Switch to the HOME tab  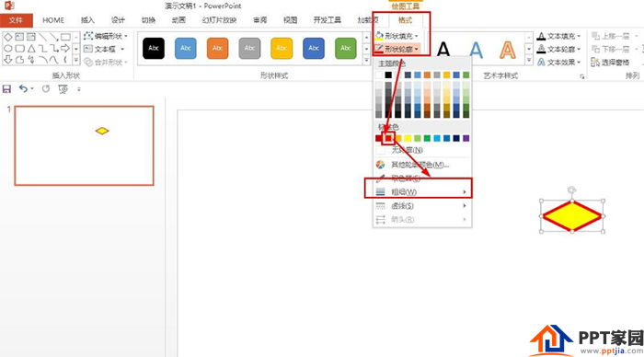(53, 20)
